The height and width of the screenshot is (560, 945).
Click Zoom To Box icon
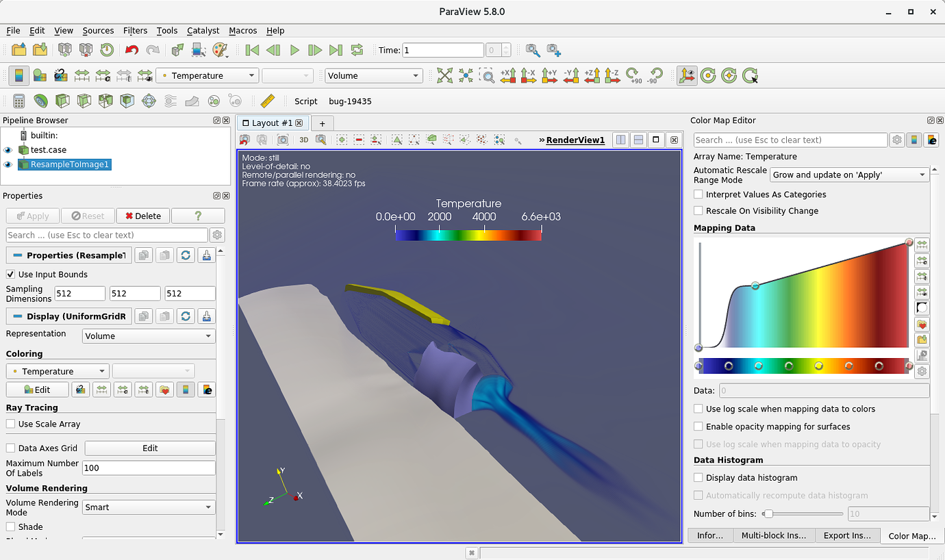(487, 75)
